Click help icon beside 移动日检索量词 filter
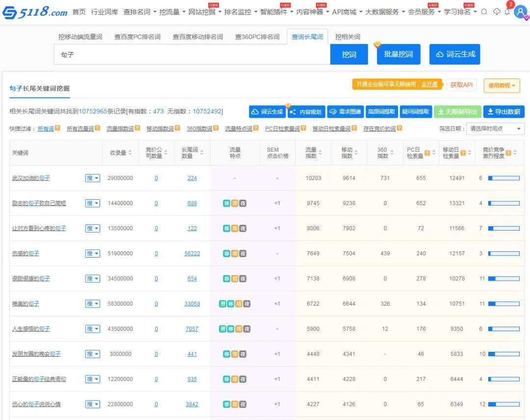This screenshot has height=420, width=530. coord(354,128)
